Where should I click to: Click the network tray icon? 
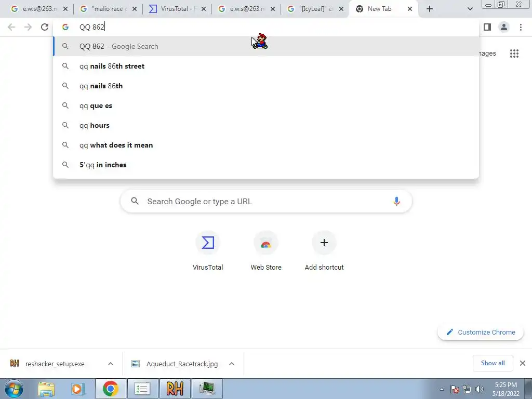(467, 390)
